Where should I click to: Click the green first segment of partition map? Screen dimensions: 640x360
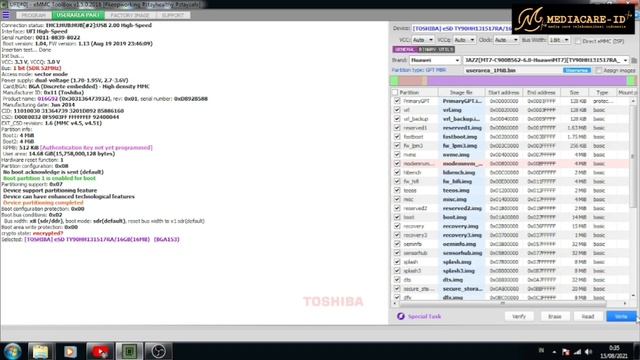click(x=394, y=80)
